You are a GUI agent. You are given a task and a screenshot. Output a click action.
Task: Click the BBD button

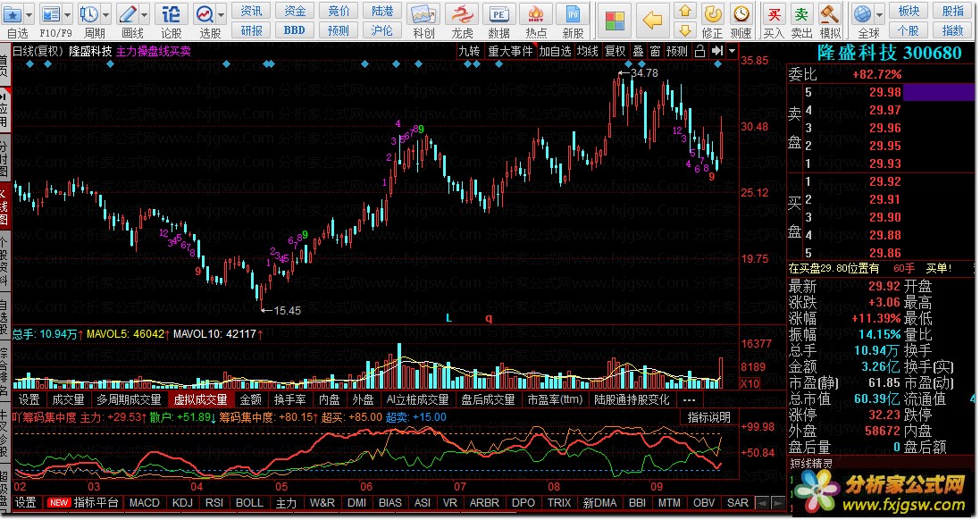[x=295, y=30]
